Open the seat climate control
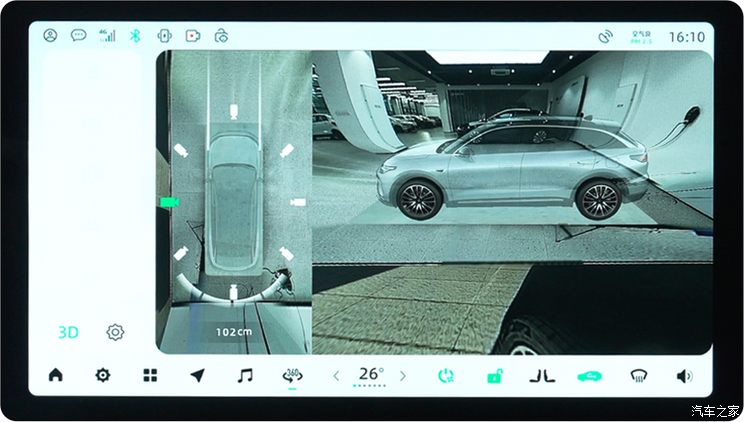Screen dimensions: 744x422 click(x=542, y=376)
